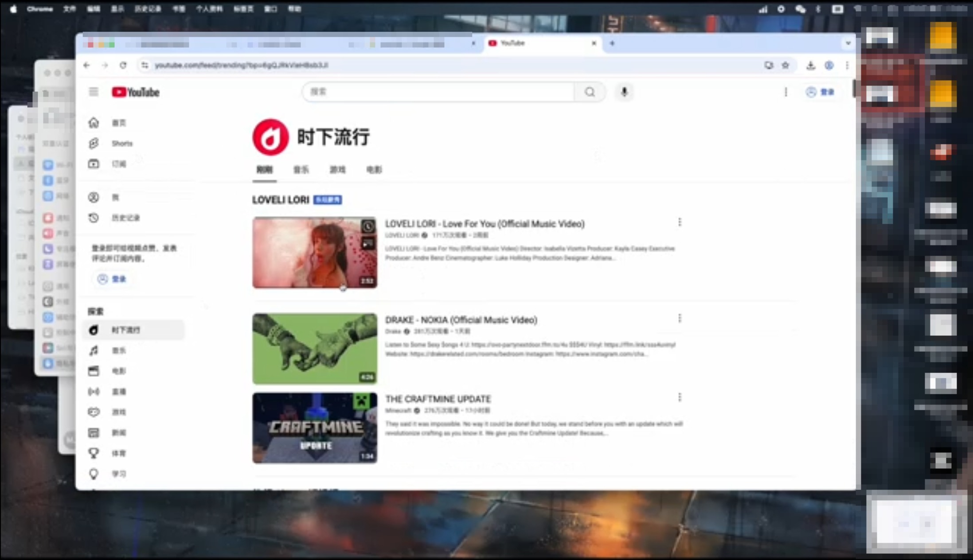This screenshot has height=560, width=973.
Task: Open title THE CRAFTMINE UPDATE
Action: coord(438,399)
